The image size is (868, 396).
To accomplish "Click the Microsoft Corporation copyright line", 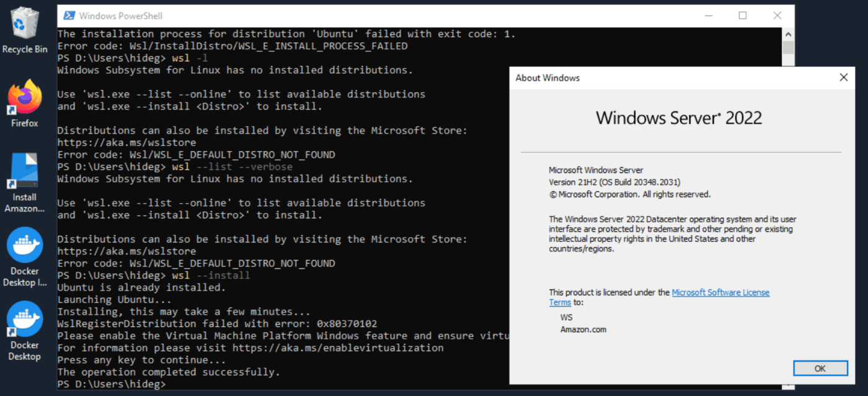I will click(x=629, y=194).
